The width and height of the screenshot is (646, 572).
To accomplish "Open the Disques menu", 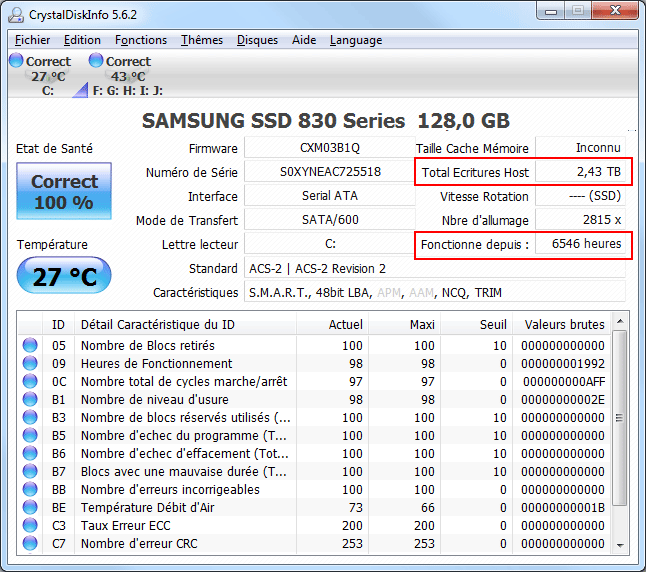I will tap(257, 40).
